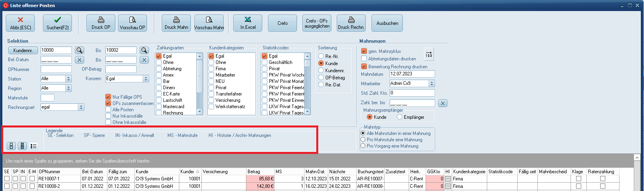Viewport: 644px width, 191px height.
Task: Expand the Rechnungsart dropdown
Action: click(81, 107)
